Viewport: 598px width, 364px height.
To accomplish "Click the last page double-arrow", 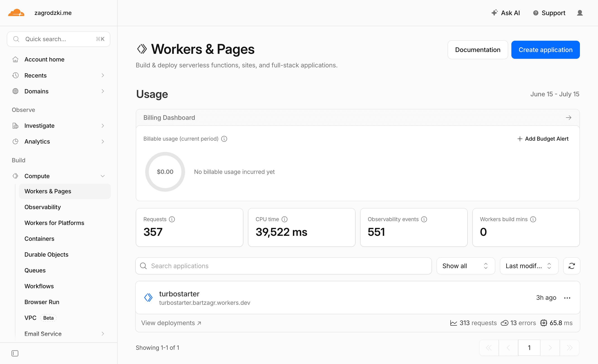I will (569, 348).
